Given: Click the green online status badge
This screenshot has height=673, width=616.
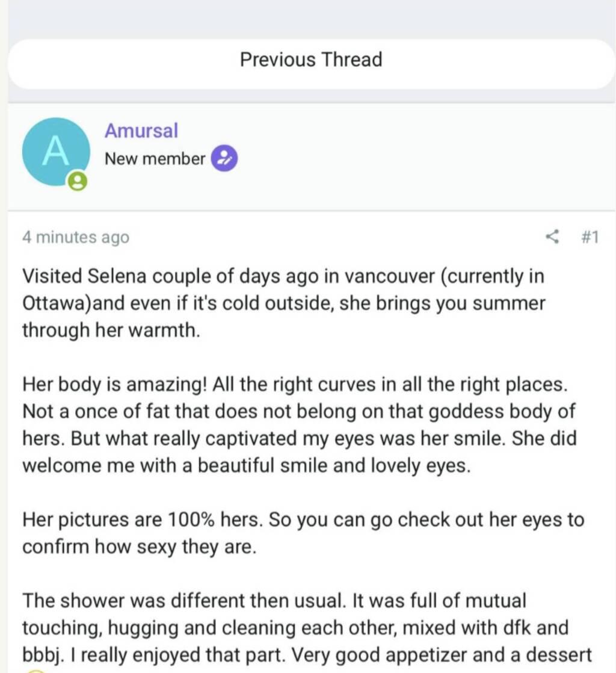Looking at the screenshot, I should pos(76,181).
